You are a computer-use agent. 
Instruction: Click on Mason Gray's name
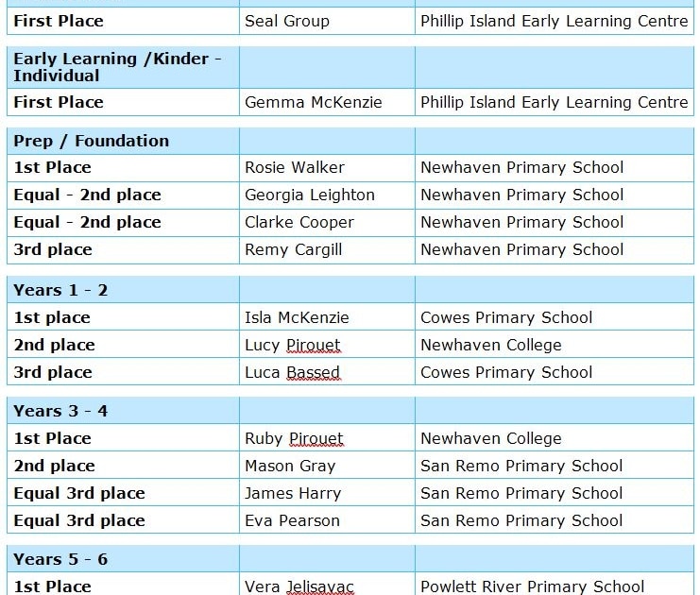[289, 466]
